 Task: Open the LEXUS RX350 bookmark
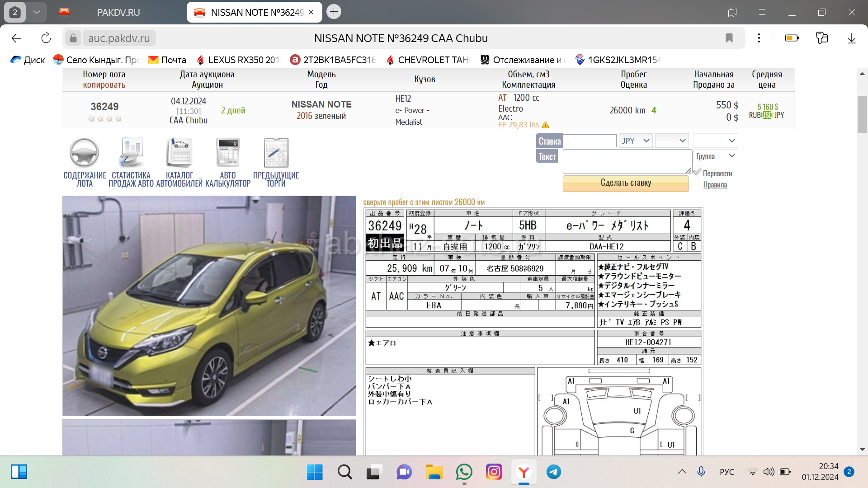(x=239, y=60)
